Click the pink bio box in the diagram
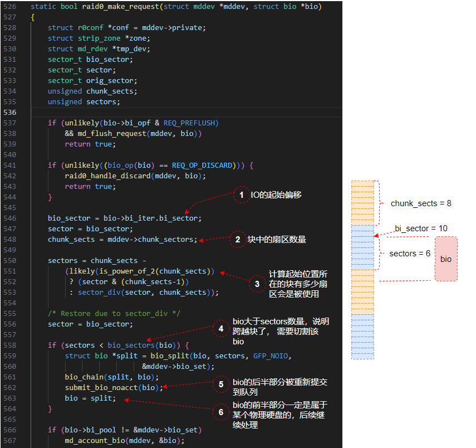 (x=446, y=259)
